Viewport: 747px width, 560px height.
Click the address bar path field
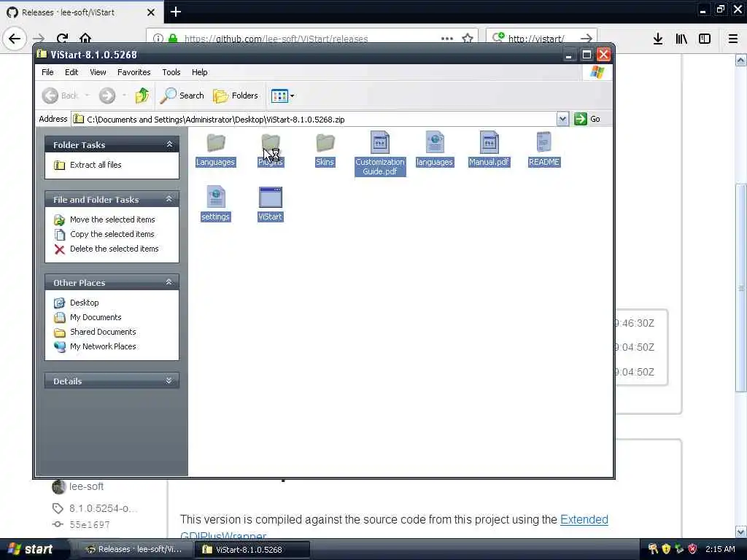click(314, 119)
